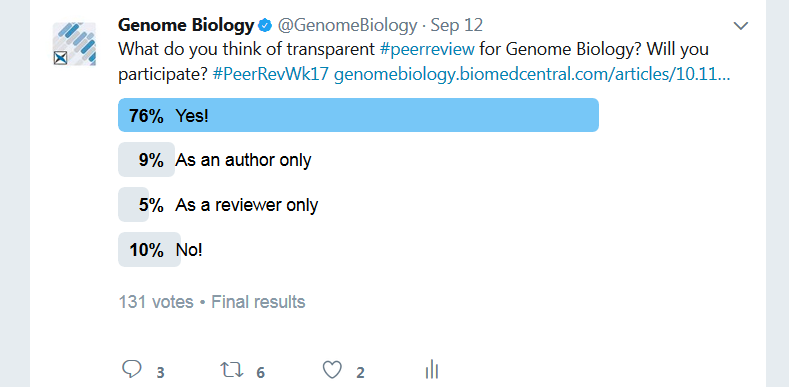Click the reply speech bubble icon
The height and width of the screenshot is (387, 789).
click(x=132, y=369)
